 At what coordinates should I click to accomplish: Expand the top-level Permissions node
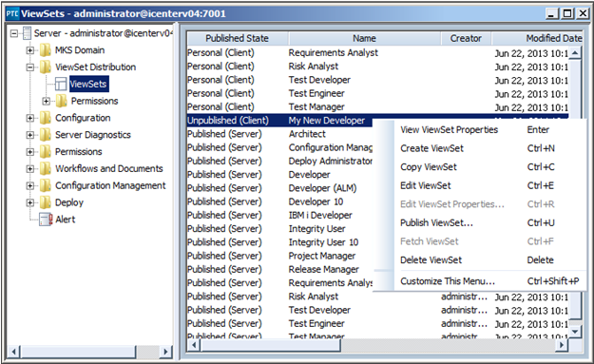(29, 151)
